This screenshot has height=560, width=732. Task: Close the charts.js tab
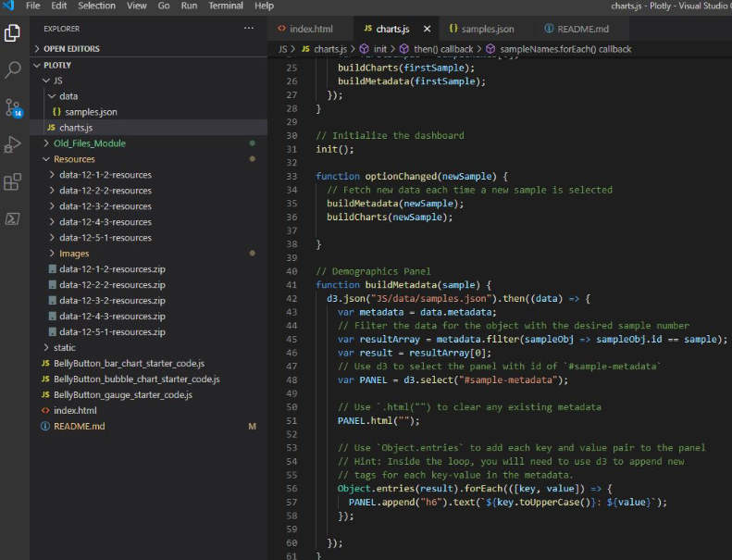click(x=427, y=29)
